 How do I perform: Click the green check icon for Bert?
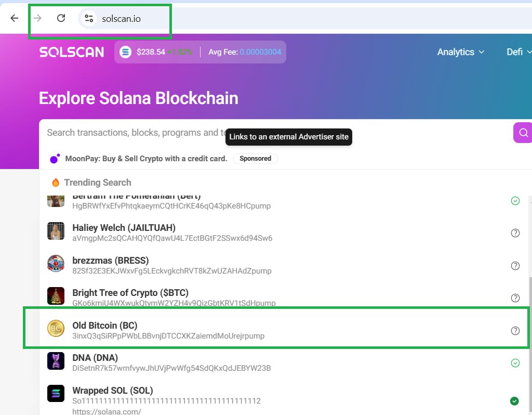515,201
